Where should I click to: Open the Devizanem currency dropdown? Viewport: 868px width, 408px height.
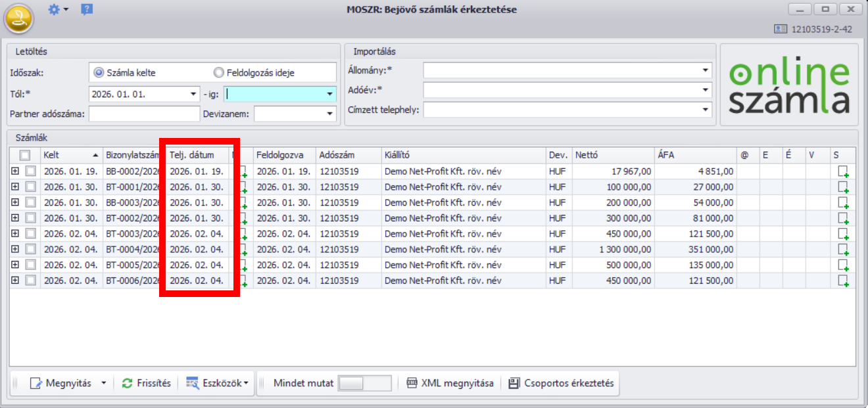[329, 114]
